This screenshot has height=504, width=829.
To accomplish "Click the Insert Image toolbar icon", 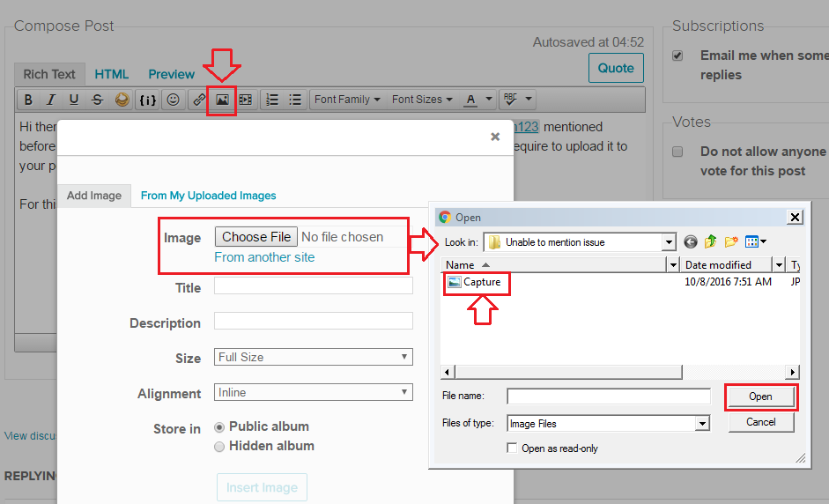I will tap(222, 100).
